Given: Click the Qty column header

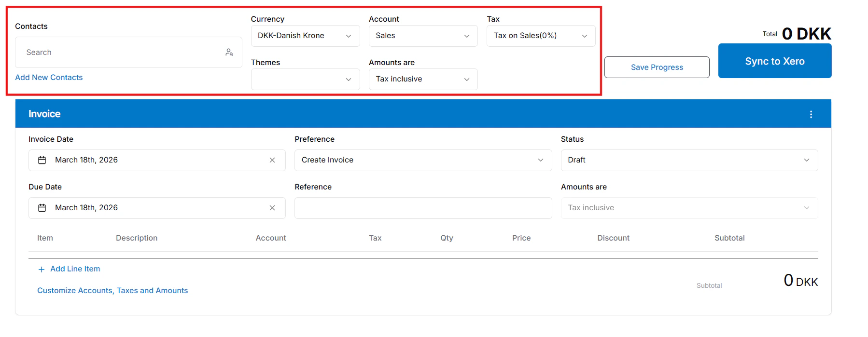Looking at the screenshot, I should click(447, 238).
